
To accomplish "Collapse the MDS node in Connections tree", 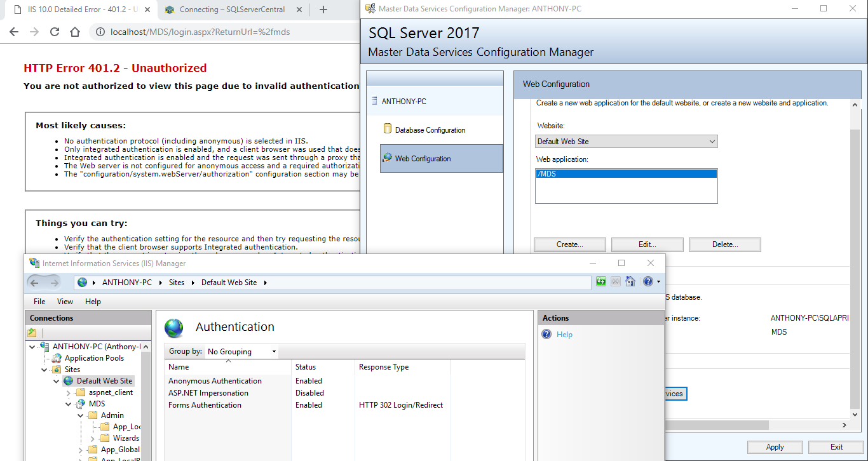I will click(69, 404).
